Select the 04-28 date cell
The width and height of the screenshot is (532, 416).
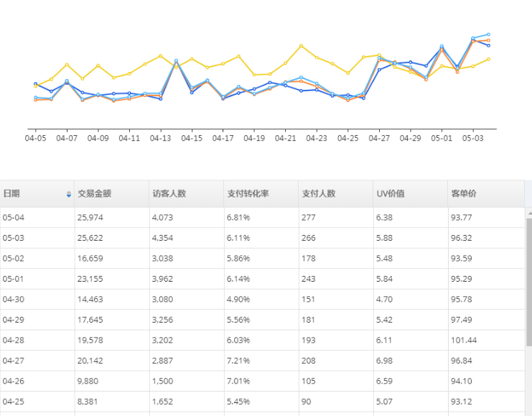[x=13, y=340]
